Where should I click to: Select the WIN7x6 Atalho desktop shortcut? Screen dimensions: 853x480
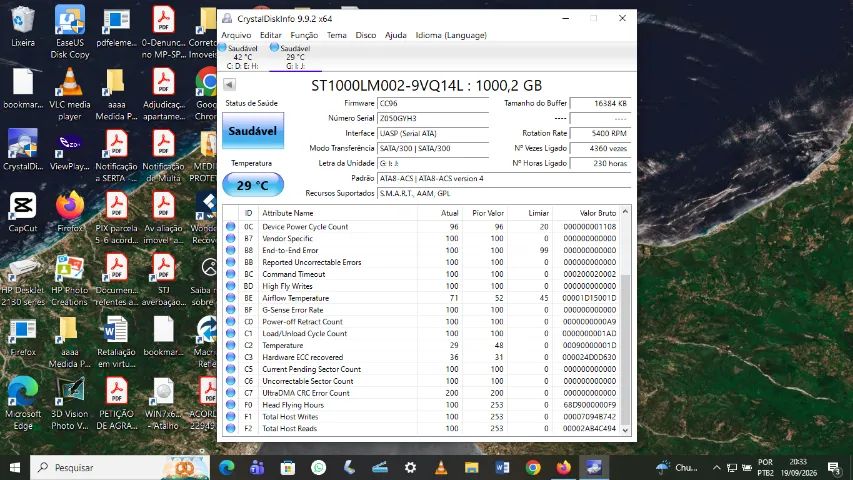[x=163, y=404]
